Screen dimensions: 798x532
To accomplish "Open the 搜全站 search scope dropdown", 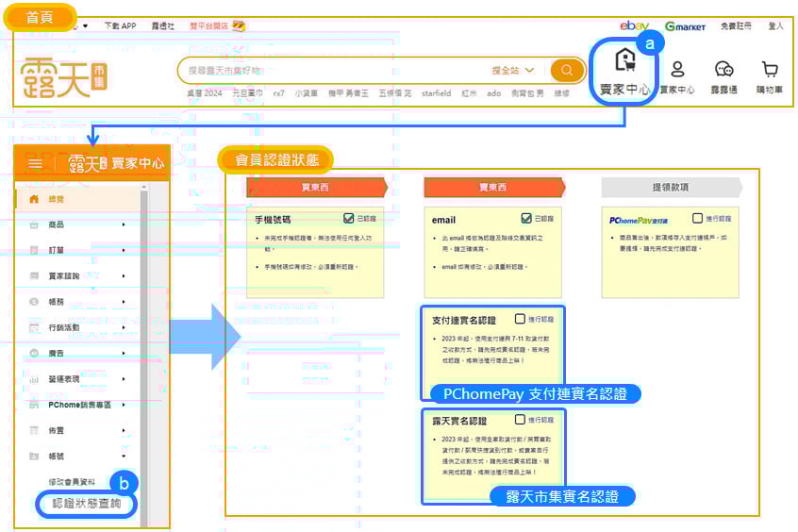I will pyautogui.click(x=513, y=70).
